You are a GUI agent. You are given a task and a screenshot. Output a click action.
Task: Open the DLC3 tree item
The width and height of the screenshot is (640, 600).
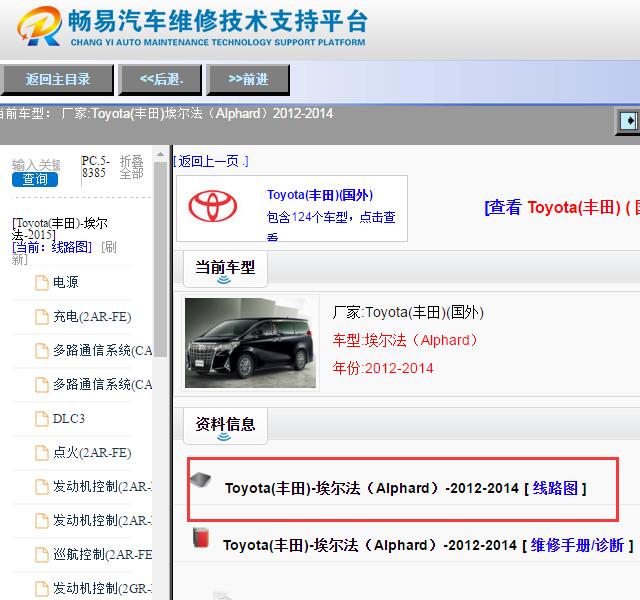click(x=69, y=419)
